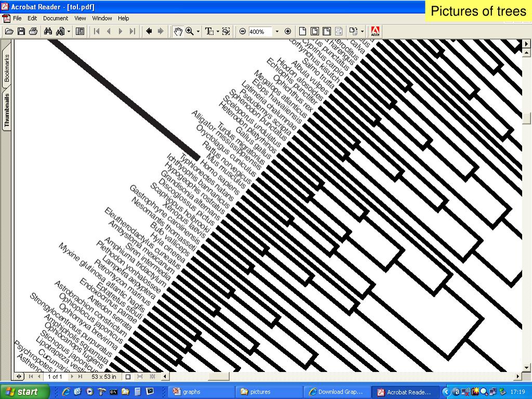Click the Adobe logo icon in the toolbar
The height and width of the screenshot is (399, 532).
pos(375,32)
